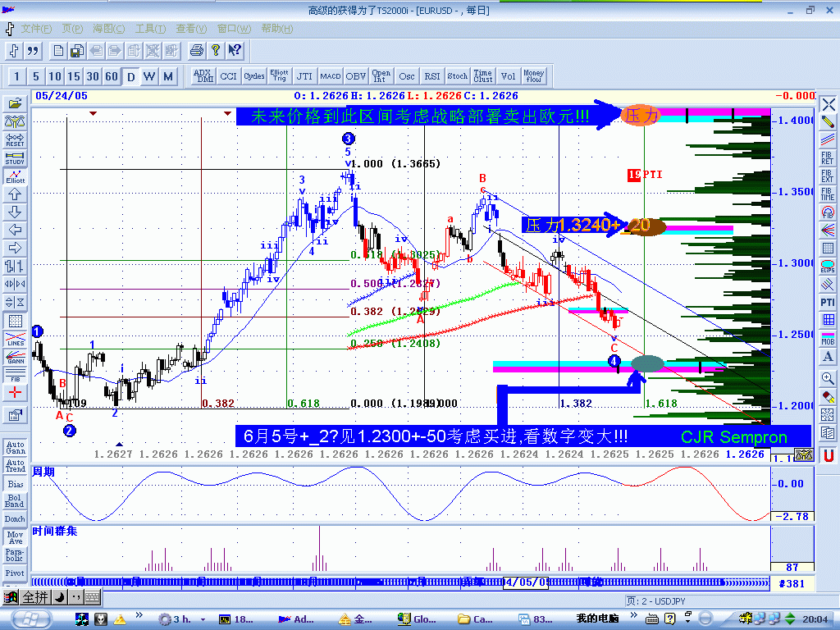Shift chart left with left arrow
The width and height of the screenshot is (840, 630).
(15, 230)
